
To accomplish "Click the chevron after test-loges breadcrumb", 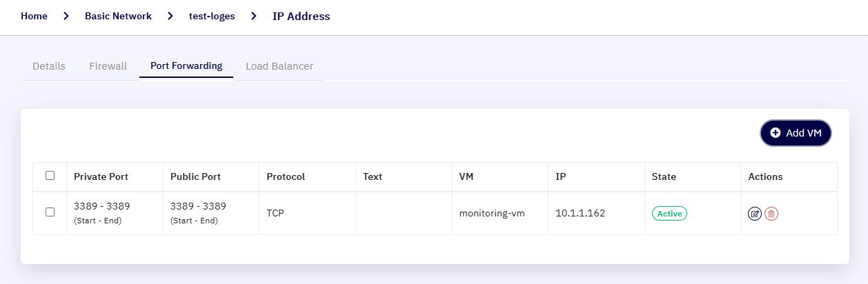I will (x=254, y=16).
